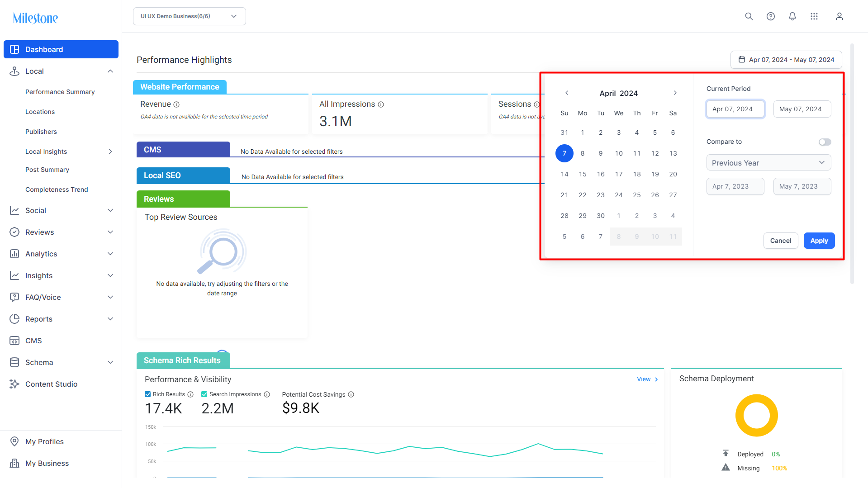The image size is (868, 488).
Task: Open the notifications bell
Action: (792, 16)
